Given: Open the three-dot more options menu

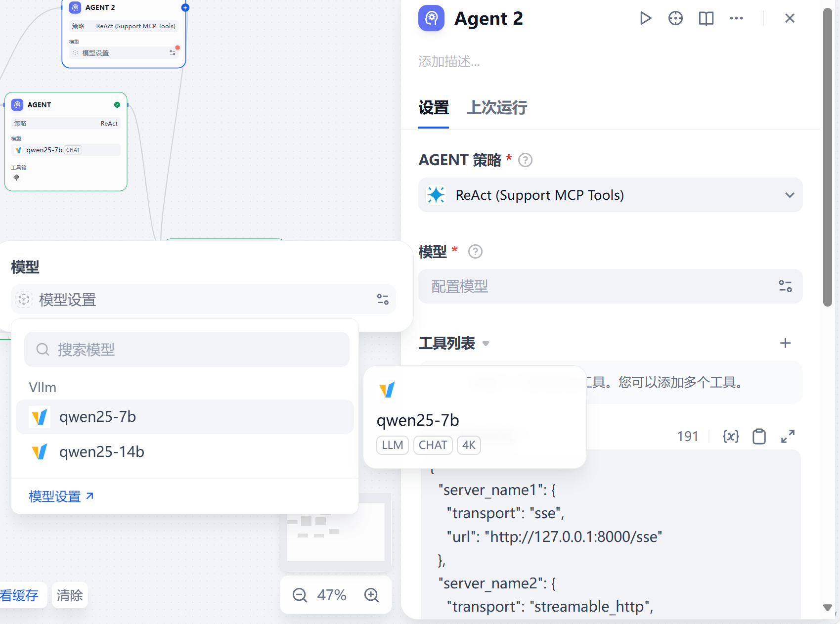Looking at the screenshot, I should tap(736, 18).
